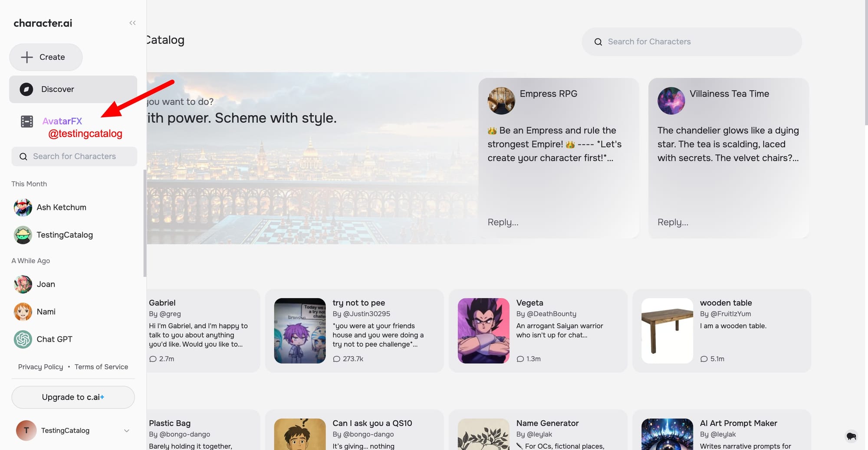This screenshot has width=868, height=450.
Task: Click chat count icon on wooden table card
Action: (x=704, y=359)
